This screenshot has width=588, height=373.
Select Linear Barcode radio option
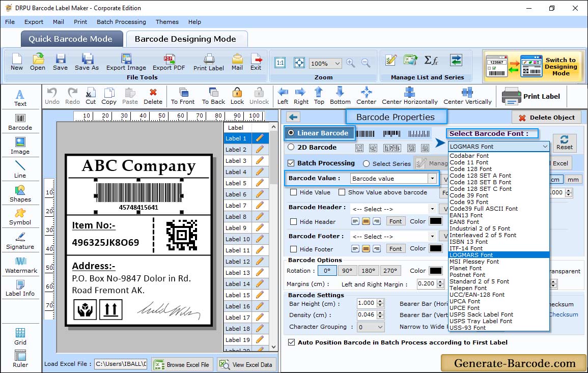tap(291, 133)
